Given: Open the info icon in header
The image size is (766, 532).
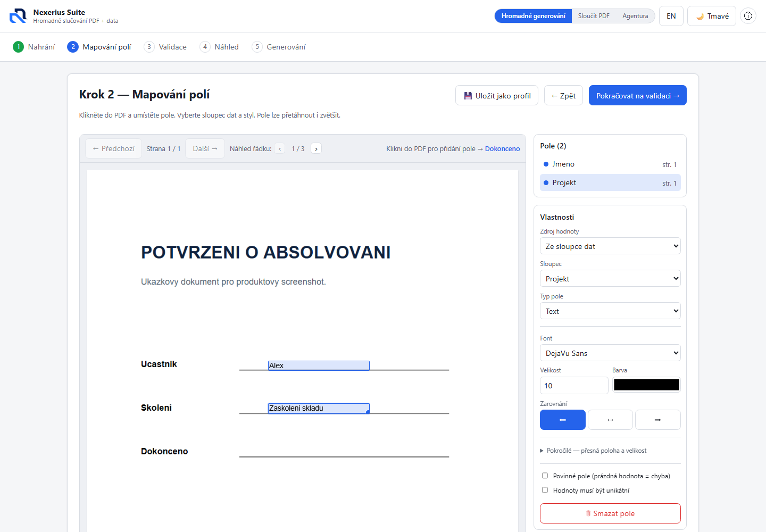Looking at the screenshot, I should (748, 16).
